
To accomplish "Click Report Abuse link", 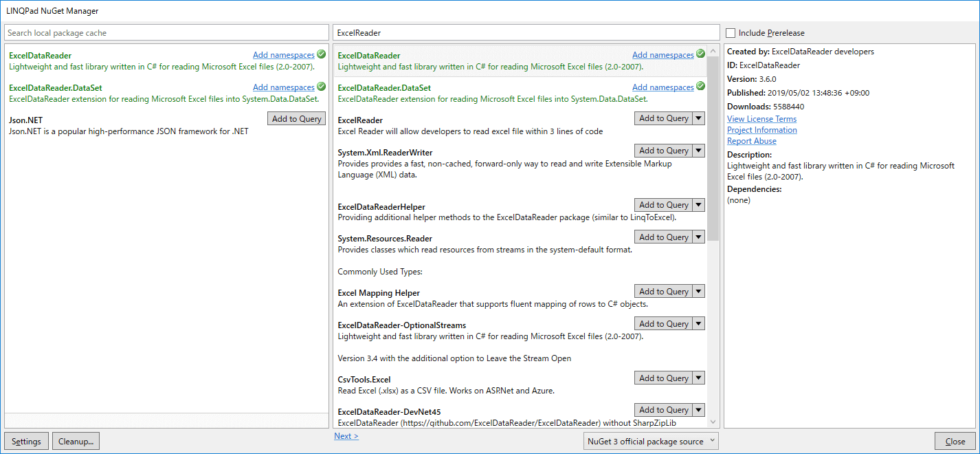I will pyautogui.click(x=752, y=141).
